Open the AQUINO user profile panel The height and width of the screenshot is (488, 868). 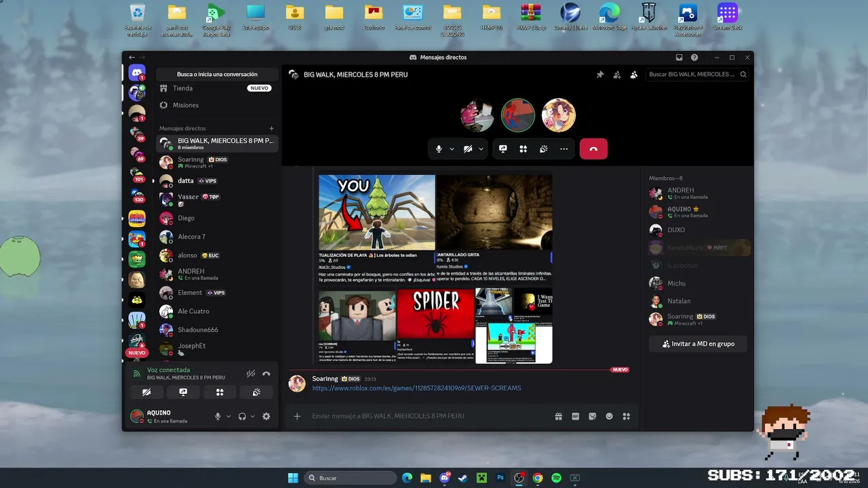[168, 416]
